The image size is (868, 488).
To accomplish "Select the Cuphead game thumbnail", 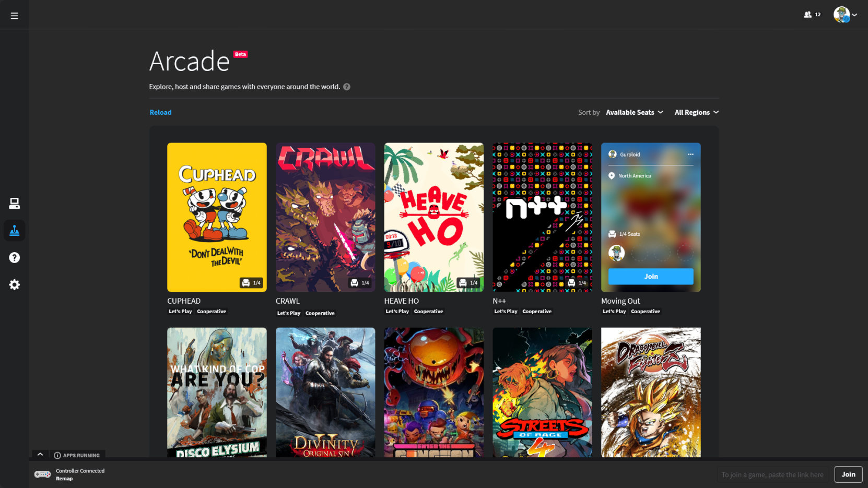I will click(x=217, y=217).
